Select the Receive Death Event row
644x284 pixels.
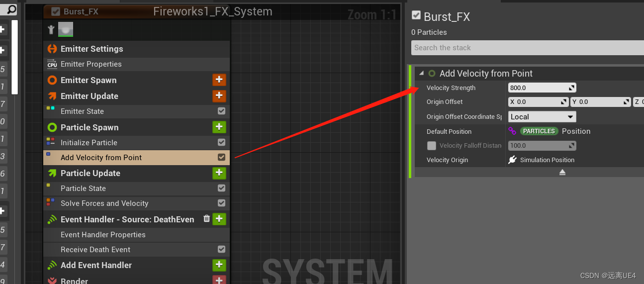click(137, 249)
